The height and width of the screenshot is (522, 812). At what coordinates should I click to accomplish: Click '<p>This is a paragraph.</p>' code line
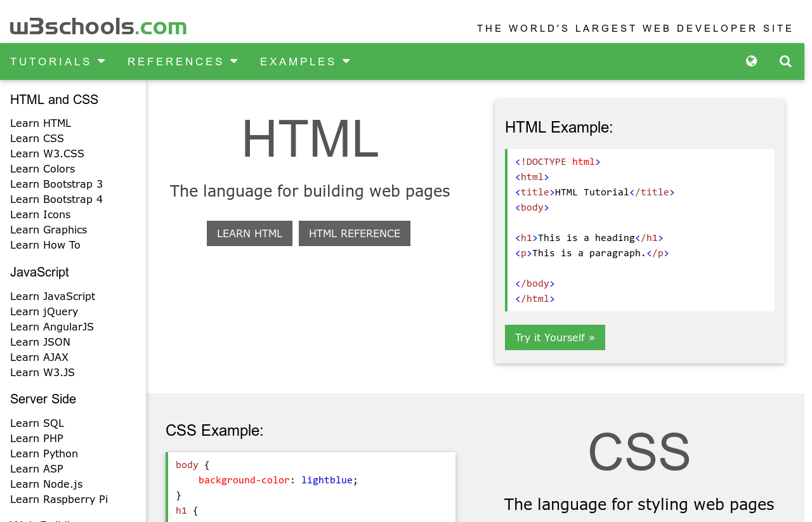[592, 253]
